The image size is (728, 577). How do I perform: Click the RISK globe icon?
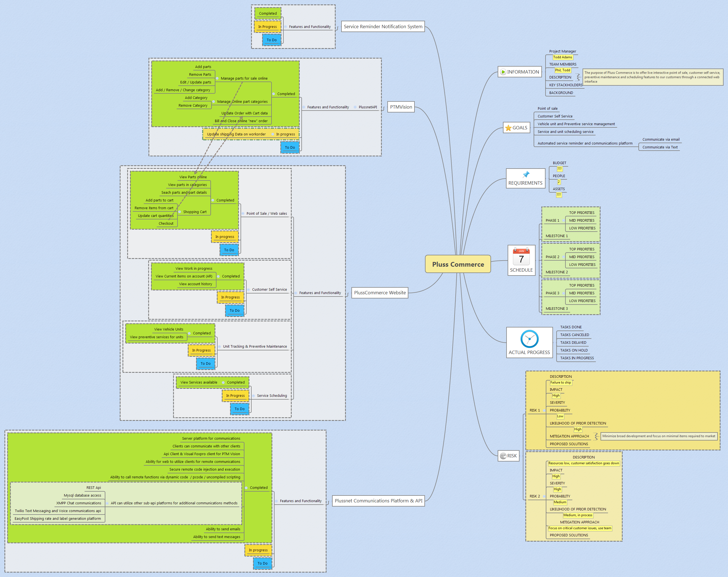click(x=503, y=456)
